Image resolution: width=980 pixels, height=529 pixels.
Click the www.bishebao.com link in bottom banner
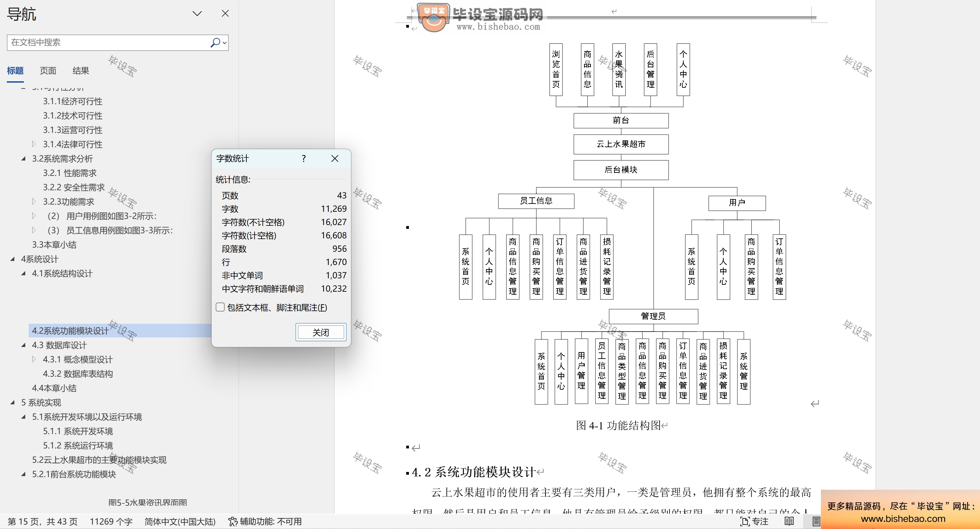tap(903, 519)
